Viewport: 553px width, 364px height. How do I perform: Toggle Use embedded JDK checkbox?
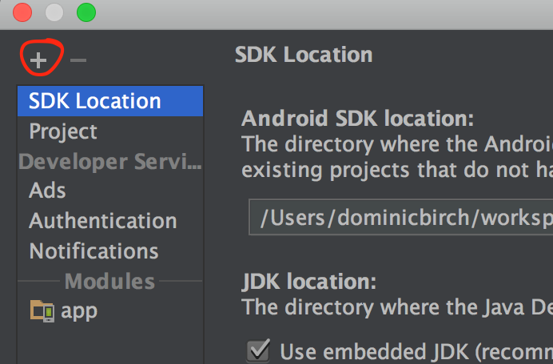(x=259, y=350)
